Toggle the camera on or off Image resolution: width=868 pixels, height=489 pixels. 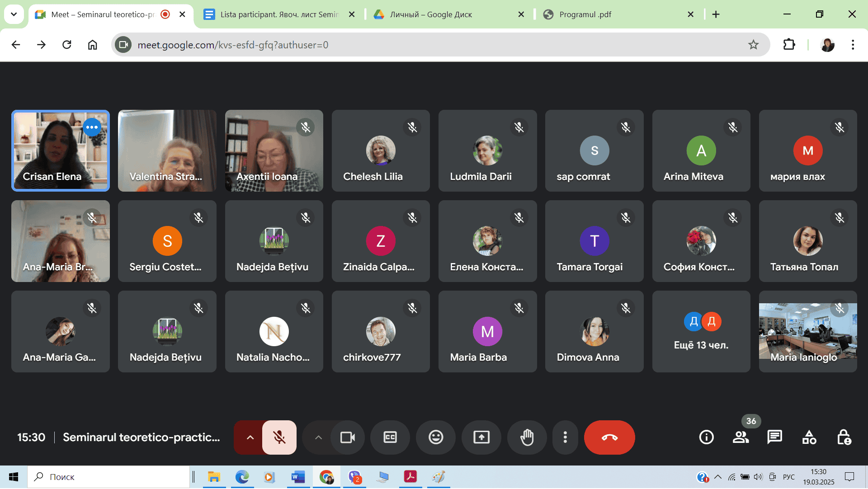tap(347, 437)
